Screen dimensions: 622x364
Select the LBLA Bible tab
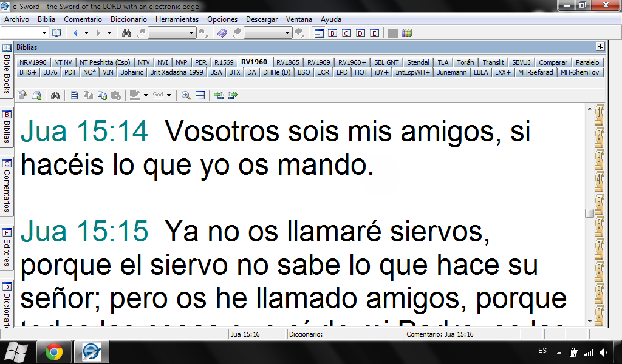tap(481, 72)
